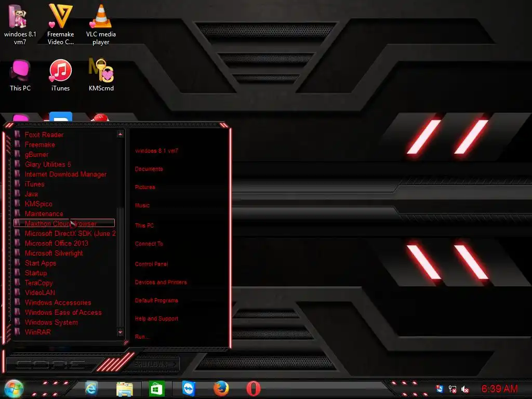Image resolution: width=532 pixels, height=399 pixels.
Task: Launch iTunes desktop icon
Action: coord(60,75)
